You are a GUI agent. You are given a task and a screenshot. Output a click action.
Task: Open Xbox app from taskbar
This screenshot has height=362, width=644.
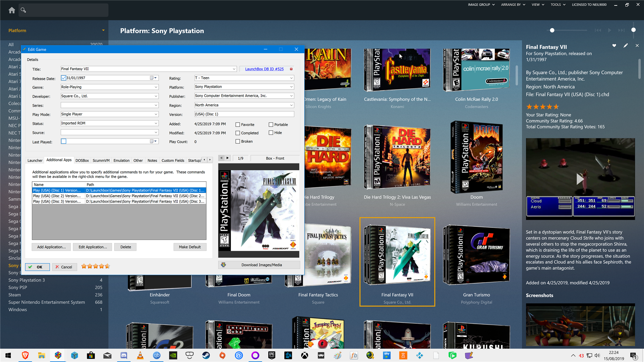[305, 355]
